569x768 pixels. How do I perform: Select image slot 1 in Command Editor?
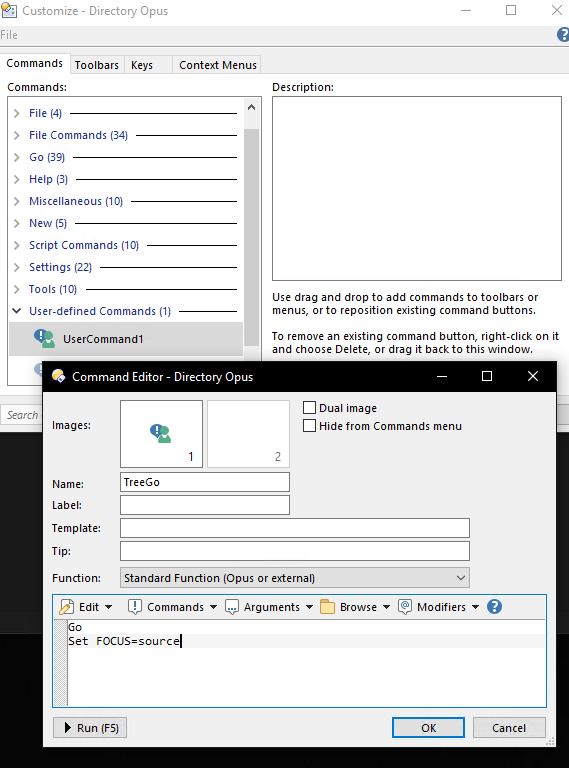click(161, 434)
